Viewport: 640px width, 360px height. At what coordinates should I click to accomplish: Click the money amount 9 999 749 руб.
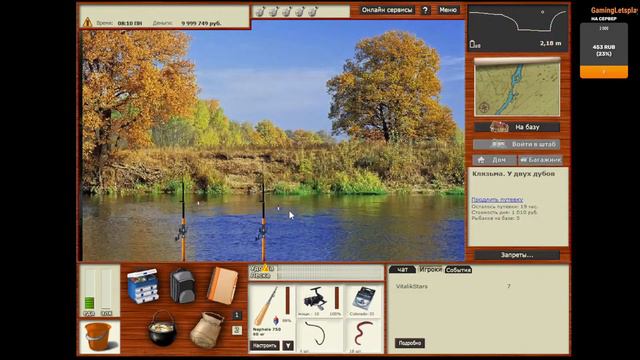(201, 23)
